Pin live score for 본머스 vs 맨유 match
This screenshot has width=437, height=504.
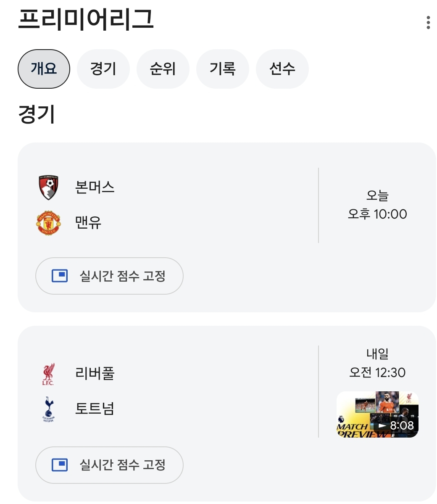pos(109,276)
